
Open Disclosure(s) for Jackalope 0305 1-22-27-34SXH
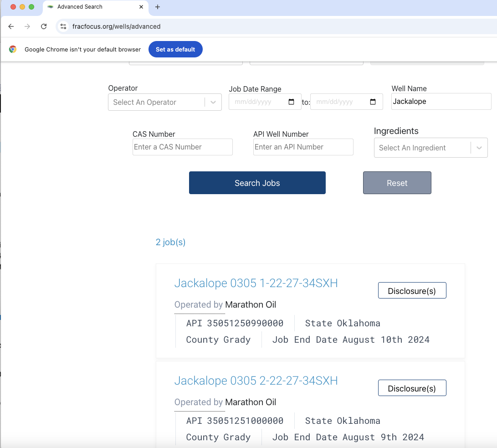pos(412,291)
